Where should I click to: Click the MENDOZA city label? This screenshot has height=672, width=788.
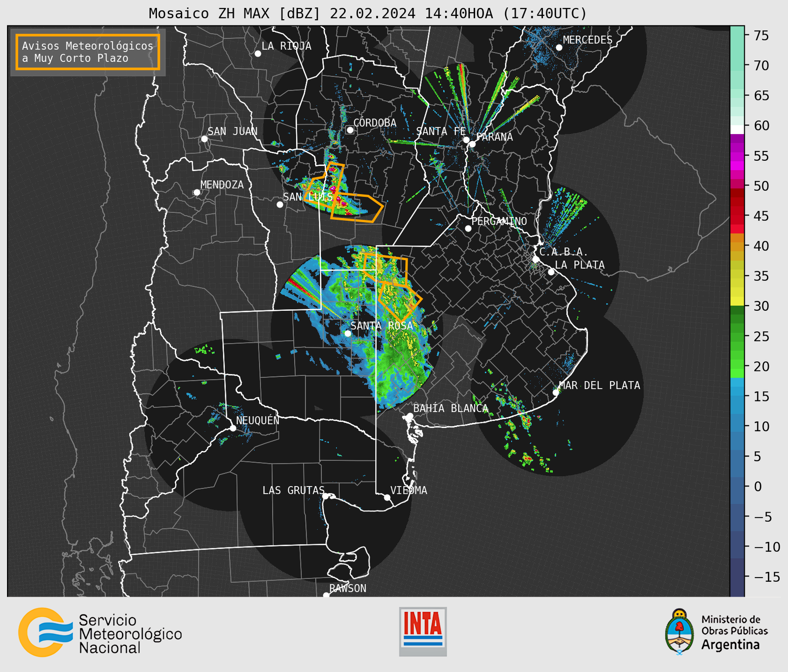click(222, 185)
